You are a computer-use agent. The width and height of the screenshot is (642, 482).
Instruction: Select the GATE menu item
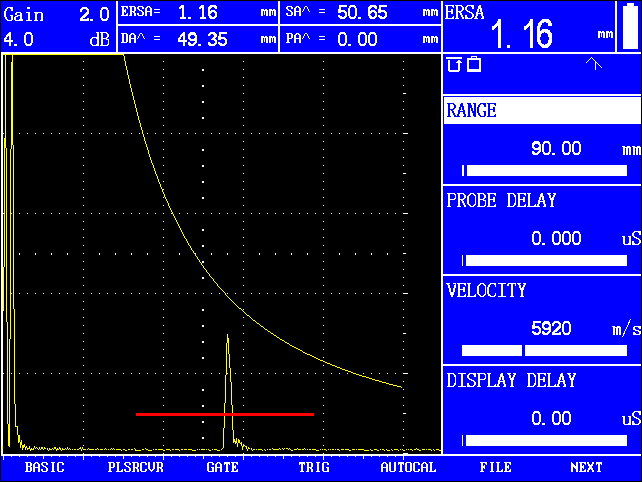tap(222, 467)
